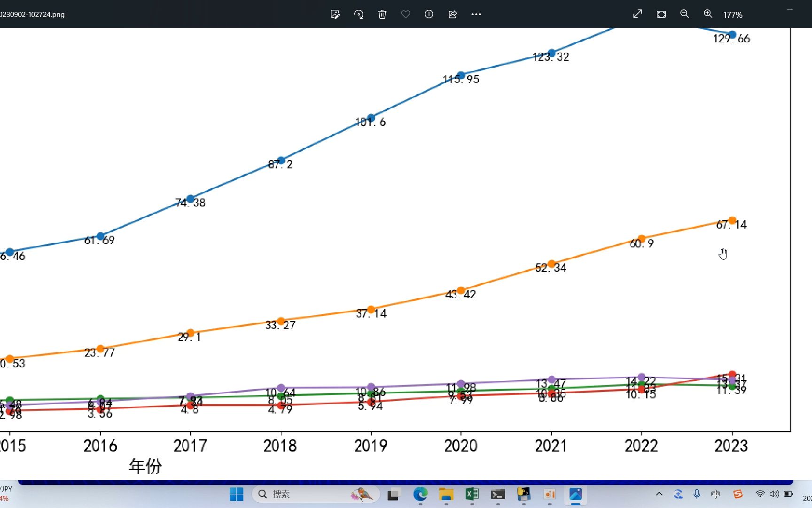
Task: Click the 115.95 blue data label
Action: click(x=461, y=79)
